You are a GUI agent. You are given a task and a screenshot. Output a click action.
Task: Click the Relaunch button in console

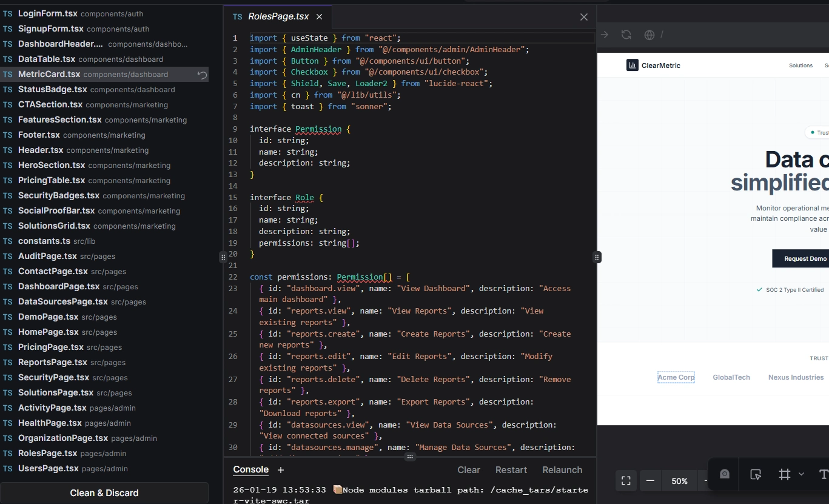(x=562, y=470)
